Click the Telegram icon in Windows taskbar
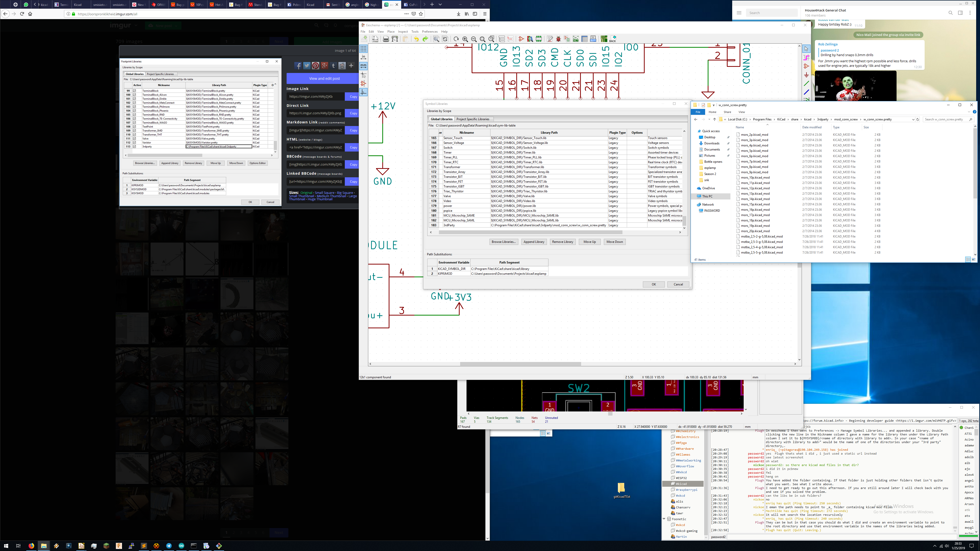This screenshot has height=551, width=980. pyautogui.click(x=169, y=546)
